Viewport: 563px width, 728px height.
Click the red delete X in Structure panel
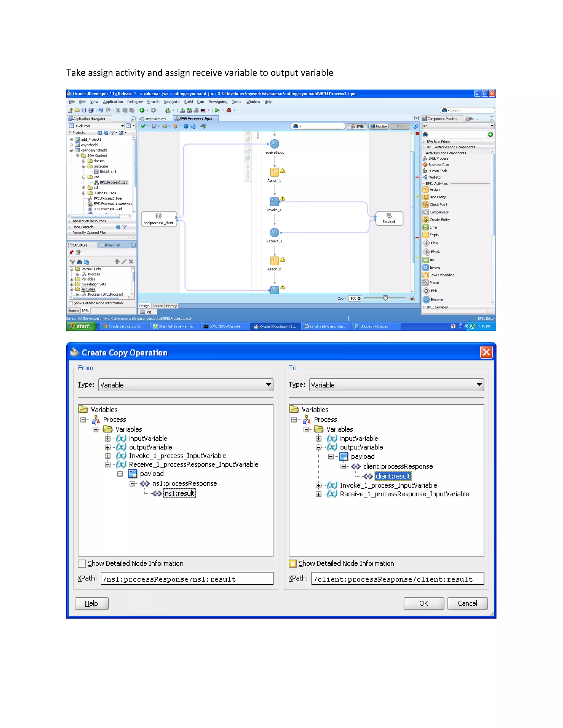[131, 262]
